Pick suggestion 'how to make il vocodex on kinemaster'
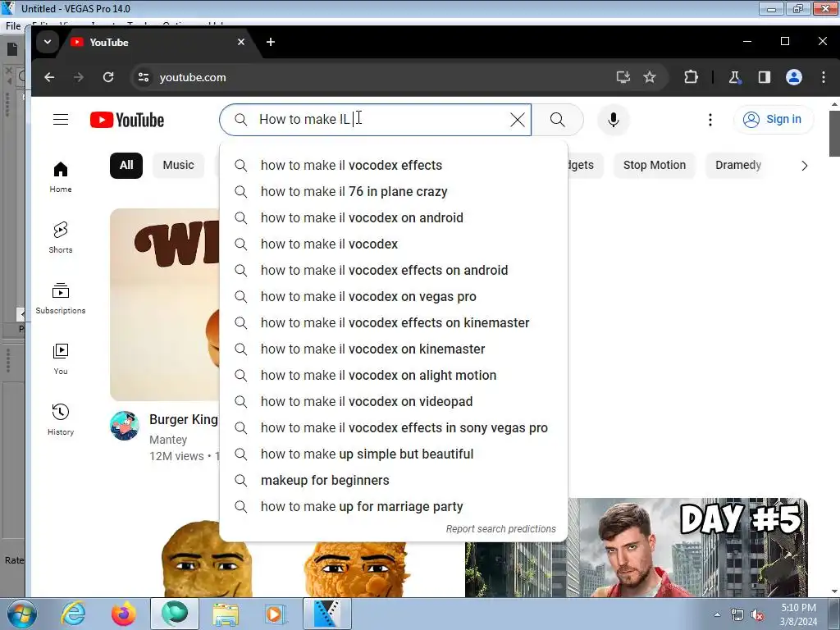 tap(393, 349)
